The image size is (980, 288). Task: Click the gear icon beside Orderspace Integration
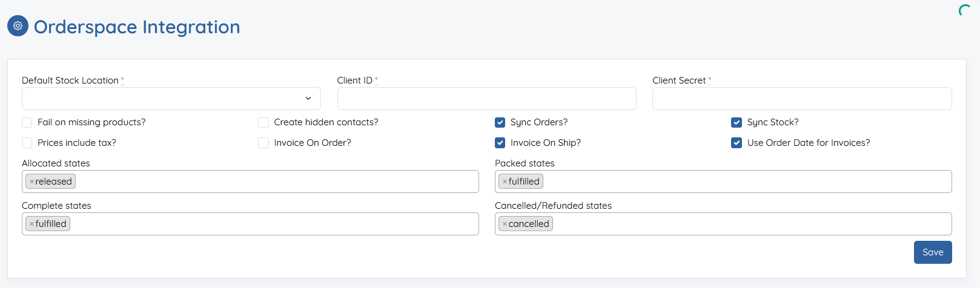click(18, 26)
